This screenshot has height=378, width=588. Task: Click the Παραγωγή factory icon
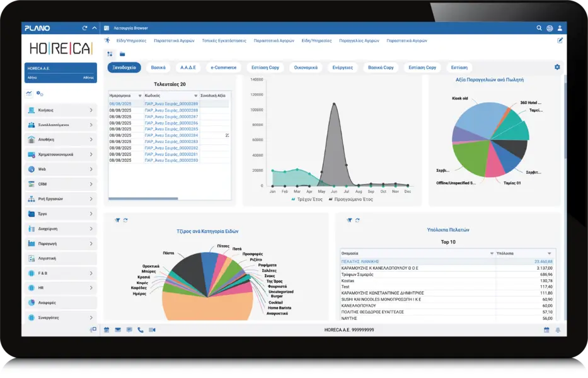coord(32,244)
